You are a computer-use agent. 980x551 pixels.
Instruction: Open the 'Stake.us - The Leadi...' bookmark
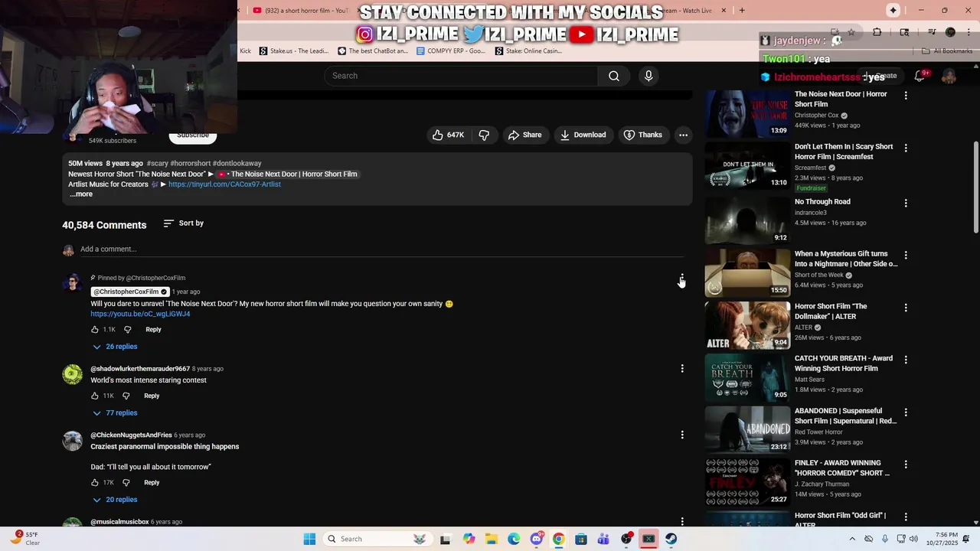click(294, 51)
